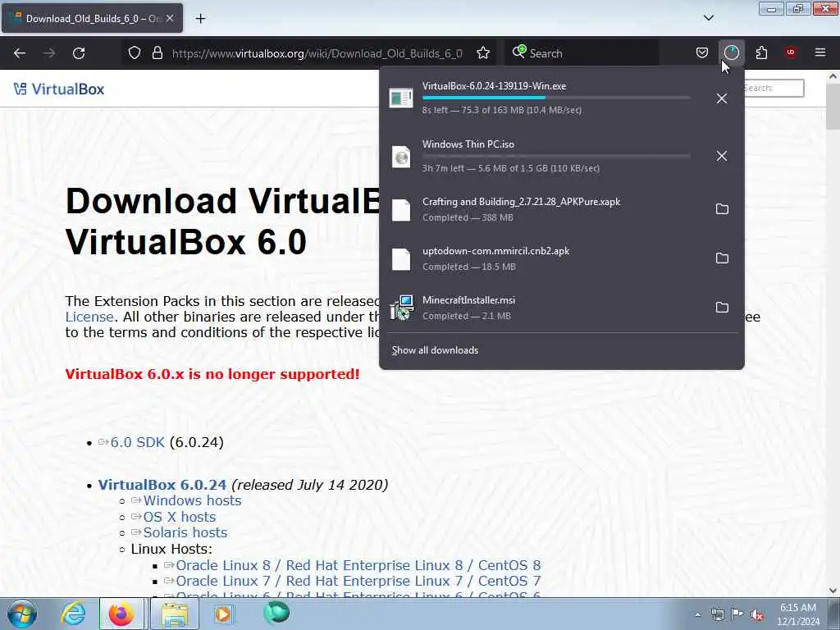This screenshot has width=840, height=630.
Task: View site security padlock details
Action: 157,53
